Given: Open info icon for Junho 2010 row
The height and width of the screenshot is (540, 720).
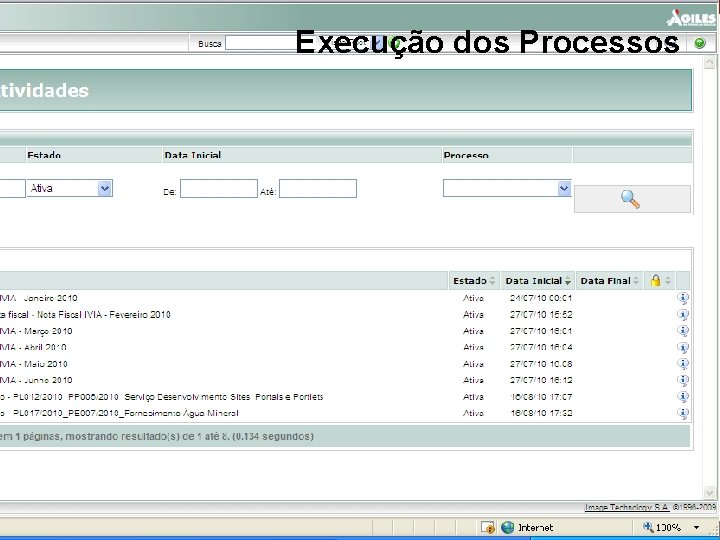Looking at the screenshot, I should [683, 380].
